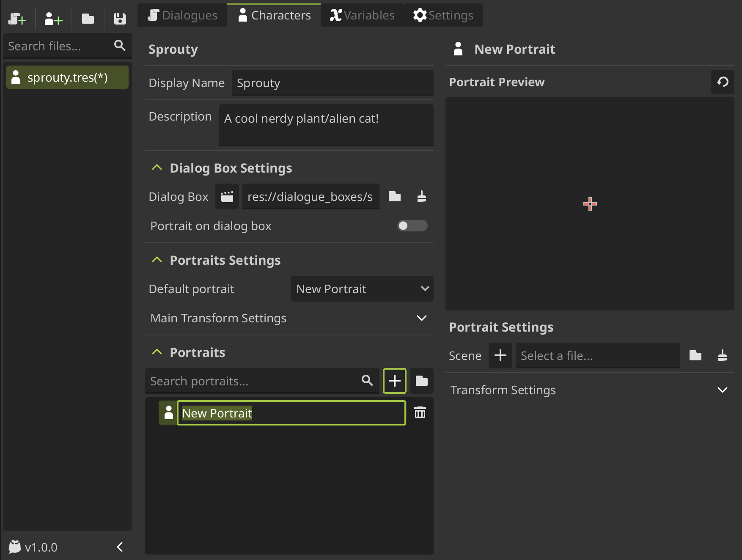Add a new portrait with plus button
The image size is (742, 560).
(x=394, y=381)
